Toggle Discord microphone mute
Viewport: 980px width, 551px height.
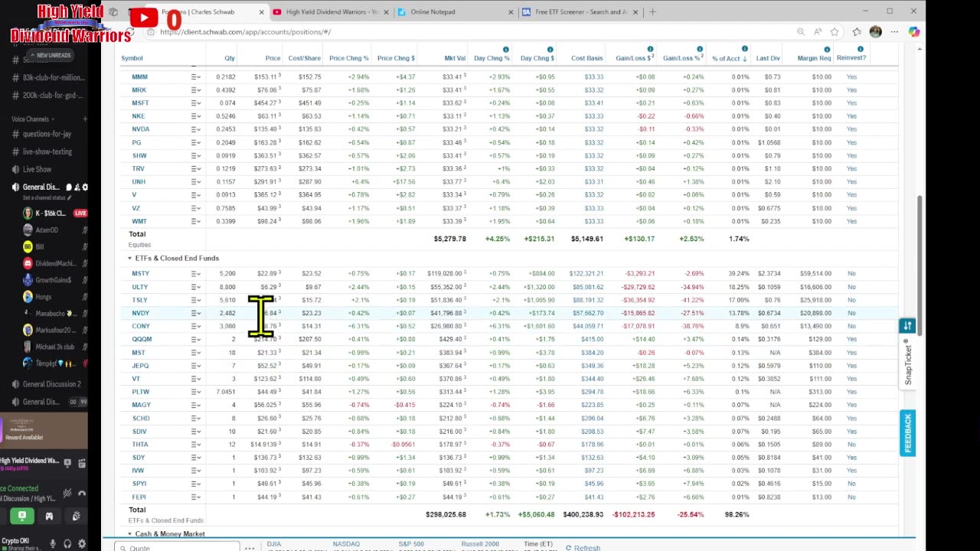53,544
